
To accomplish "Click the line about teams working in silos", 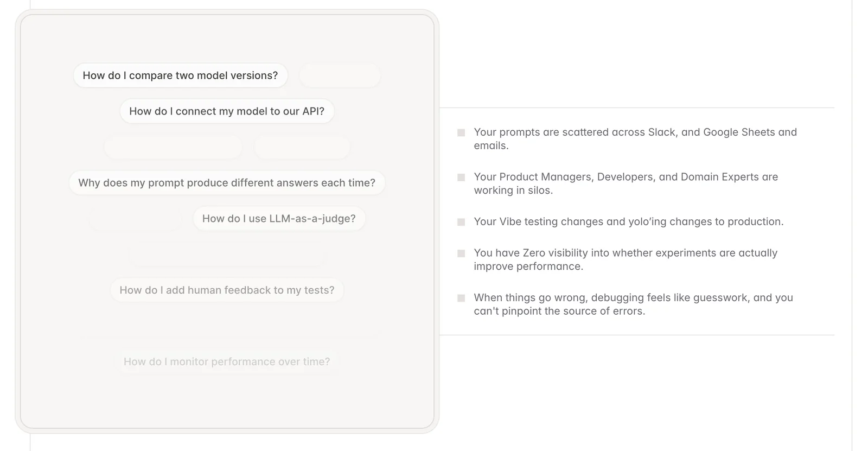I will click(626, 183).
